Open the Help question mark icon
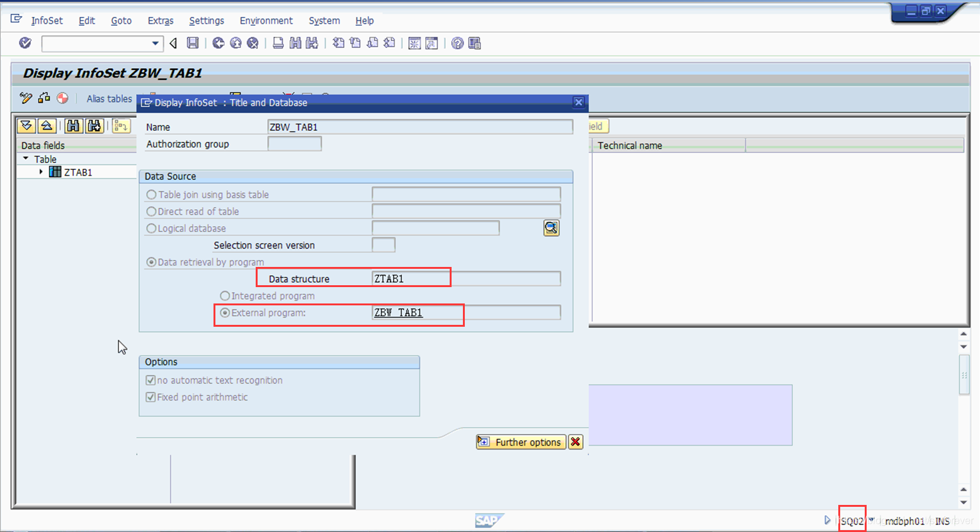980x532 pixels. pyautogui.click(x=458, y=43)
